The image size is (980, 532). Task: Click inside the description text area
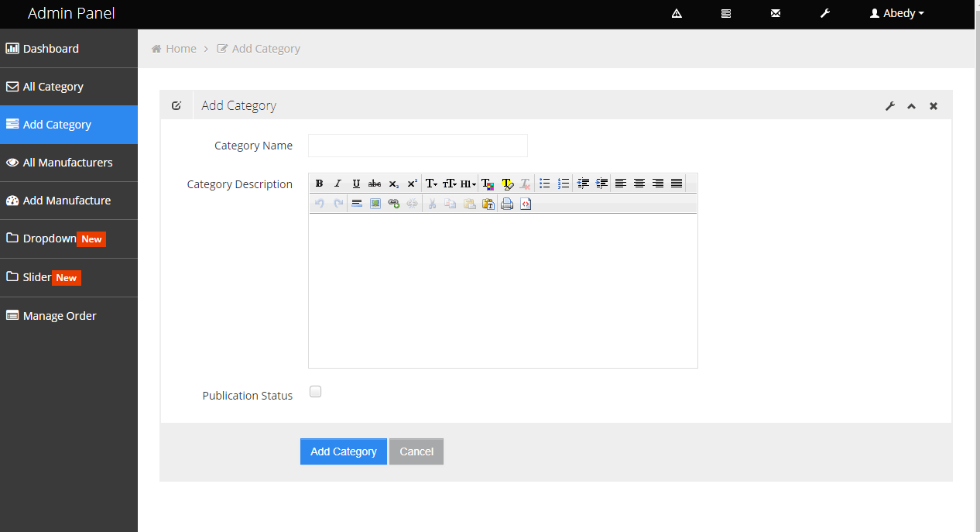pos(503,291)
